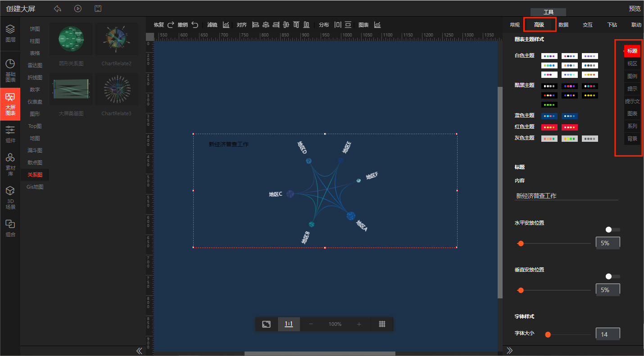The height and width of the screenshot is (356, 644).
Task: Switch to the 联动 tab
Action: click(636, 25)
